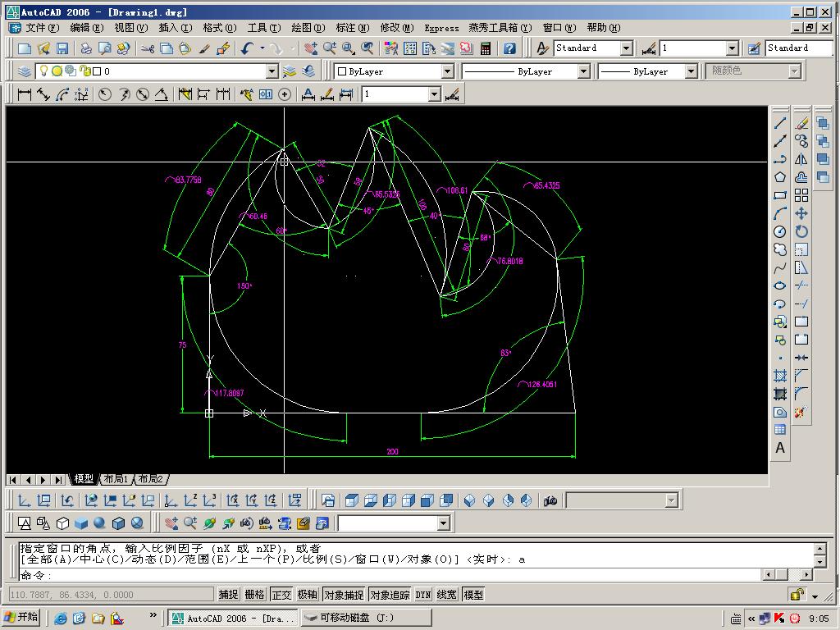Toggle 栅格 grid display in status bar
Image resolution: width=840 pixels, height=630 pixels.
point(254,594)
